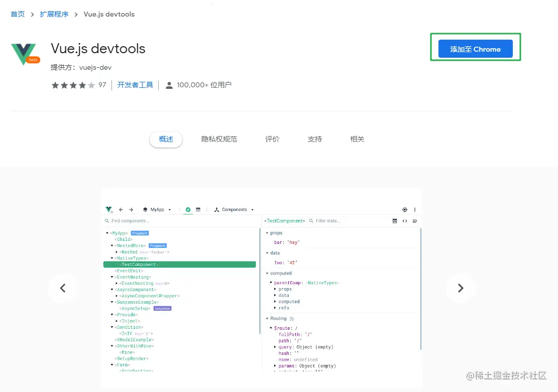
Task: Click the green compass inspector icon
Action: coord(188,210)
